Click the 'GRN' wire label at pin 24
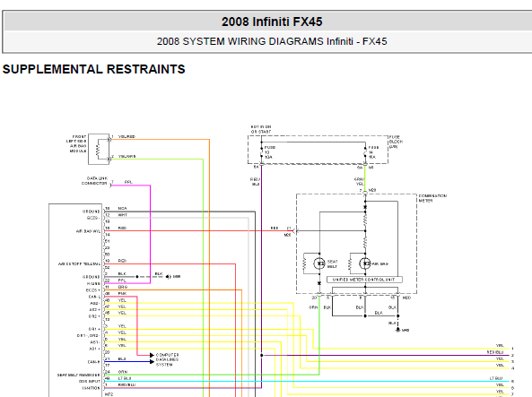 [x=123, y=372]
